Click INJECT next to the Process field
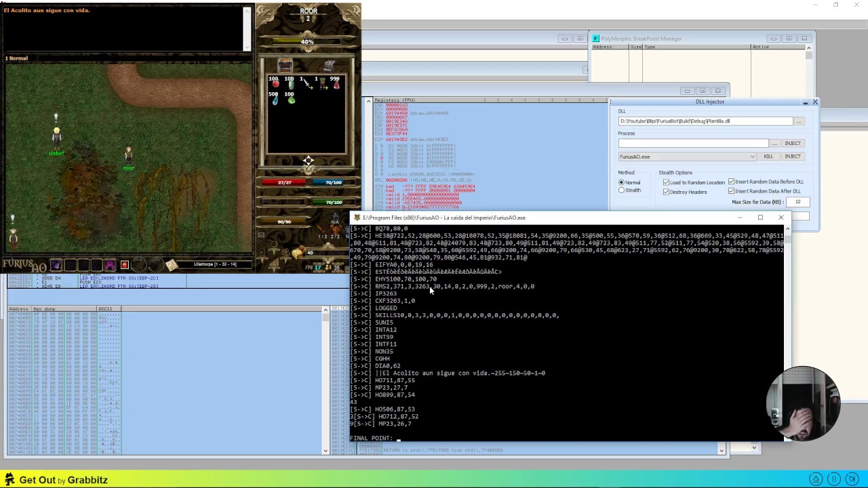This screenshot has width=868, height=488. coord(793,143)
